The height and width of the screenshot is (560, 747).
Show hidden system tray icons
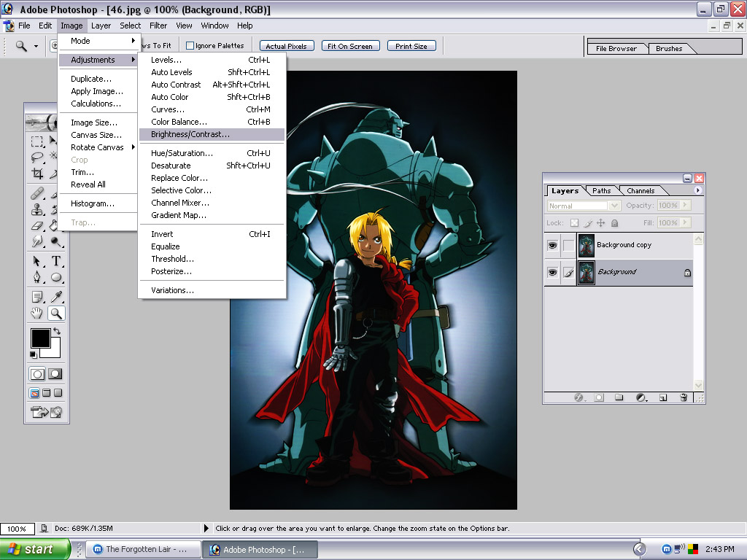[640, 549]
